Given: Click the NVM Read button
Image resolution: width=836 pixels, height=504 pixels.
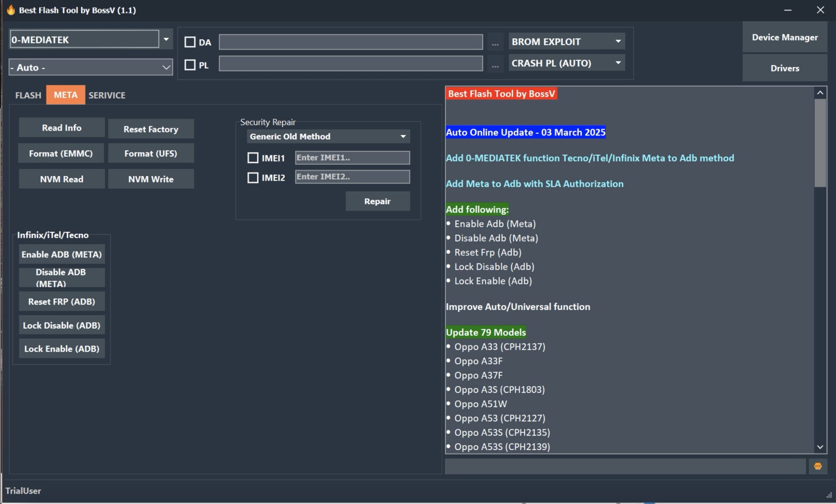Looking at the screenshot, I should tap(62, 179).
